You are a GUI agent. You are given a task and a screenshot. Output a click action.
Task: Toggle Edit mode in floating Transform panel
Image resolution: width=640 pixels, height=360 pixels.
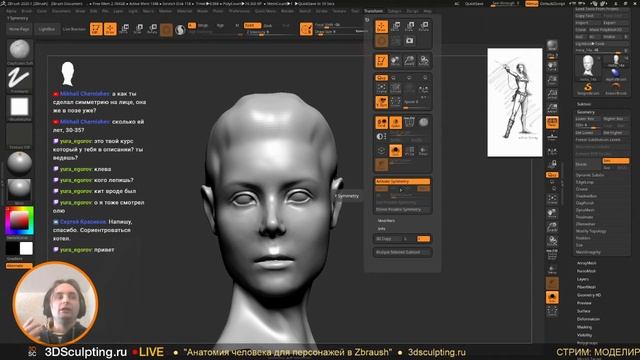(x=382, y=61)
